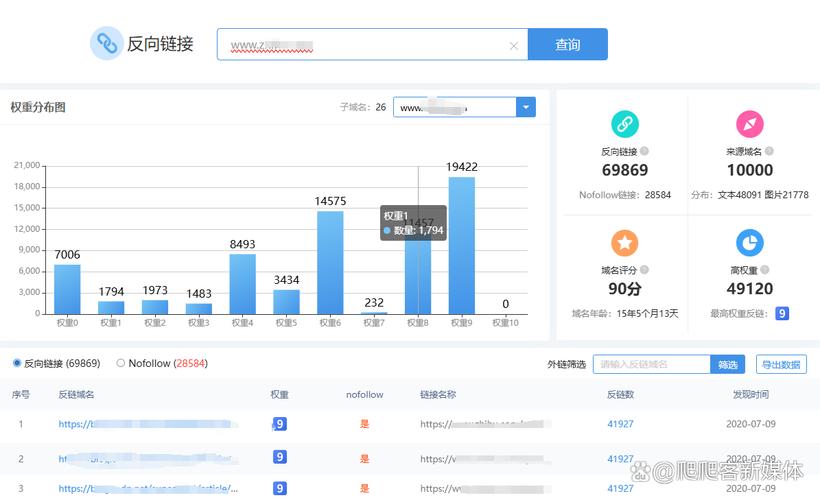Click the source domains 10000 value
820x500 pixels.
(749, 170)
